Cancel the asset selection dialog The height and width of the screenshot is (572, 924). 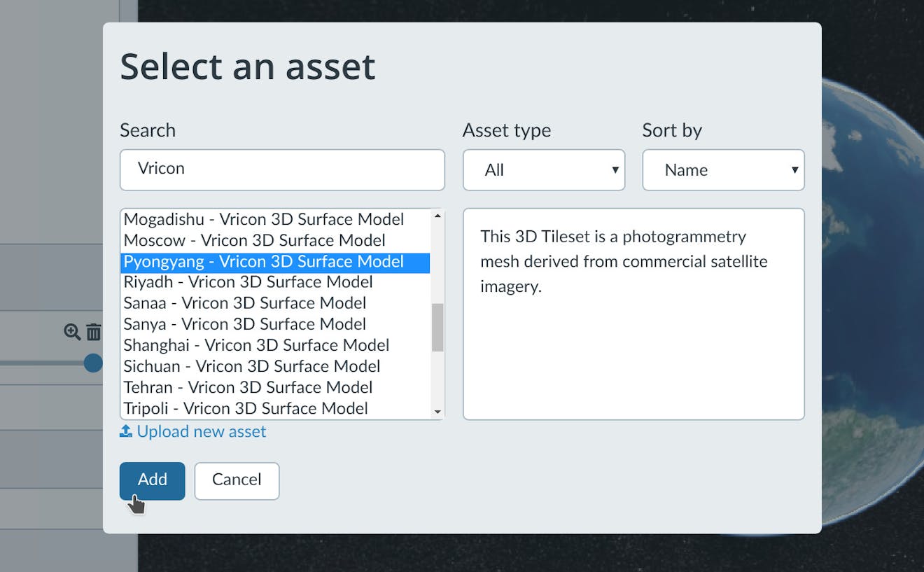237,480
